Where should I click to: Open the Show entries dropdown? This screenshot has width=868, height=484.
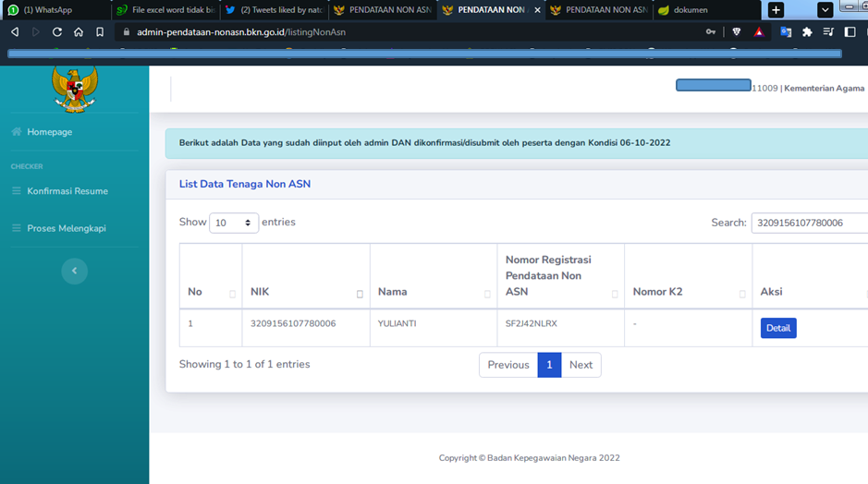tap(234, 223)
